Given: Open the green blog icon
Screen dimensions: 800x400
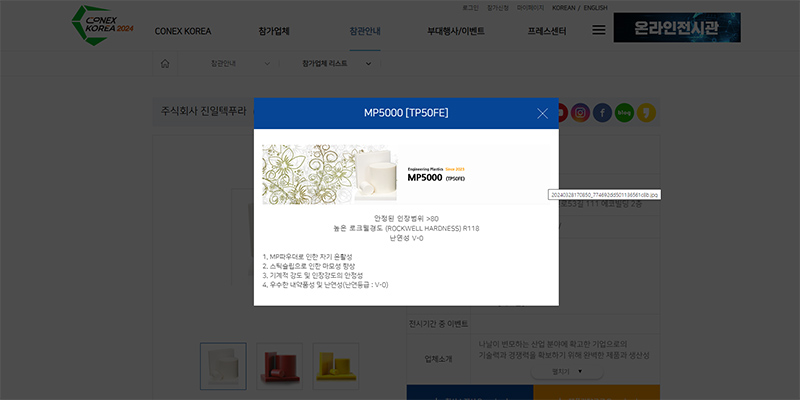Looking at the screenshot, I should [624, 112].
